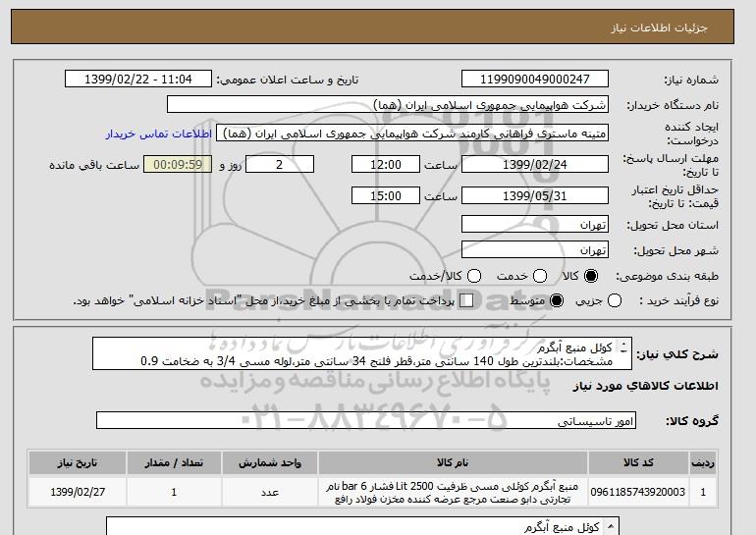Click the واحد شمارش column header
The image size is (756, 535).
tap(270, 462)
